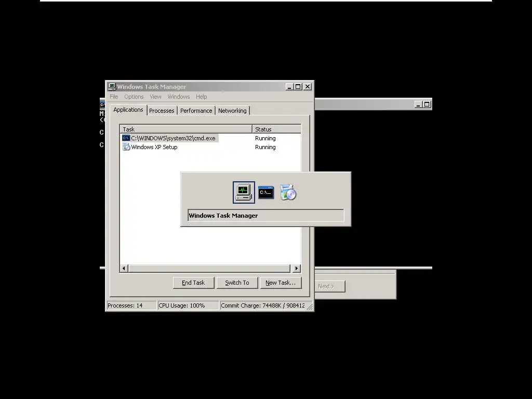The image size is (532, 399).
Task: Switch to the Applications tab
Action: 128,110
